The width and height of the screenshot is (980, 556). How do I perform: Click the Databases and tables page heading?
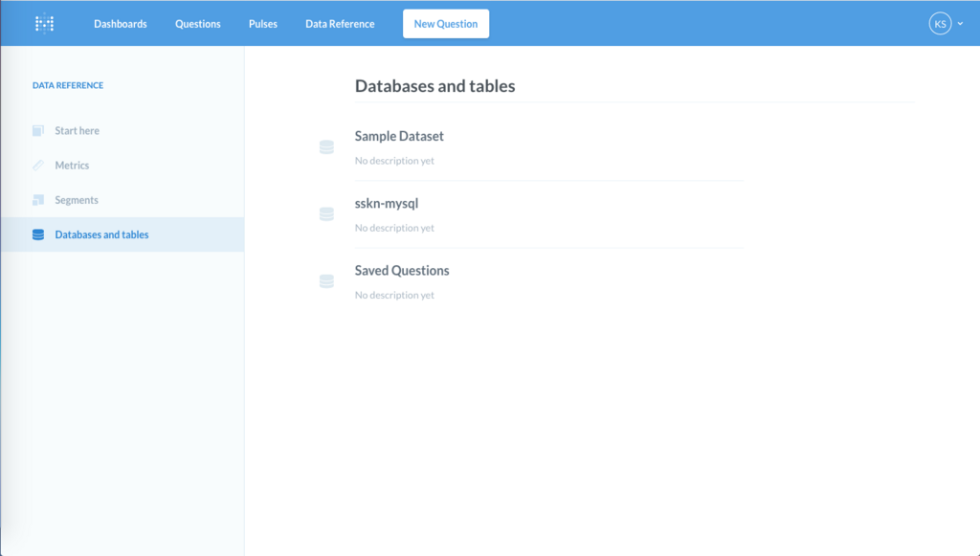point(435,86)
